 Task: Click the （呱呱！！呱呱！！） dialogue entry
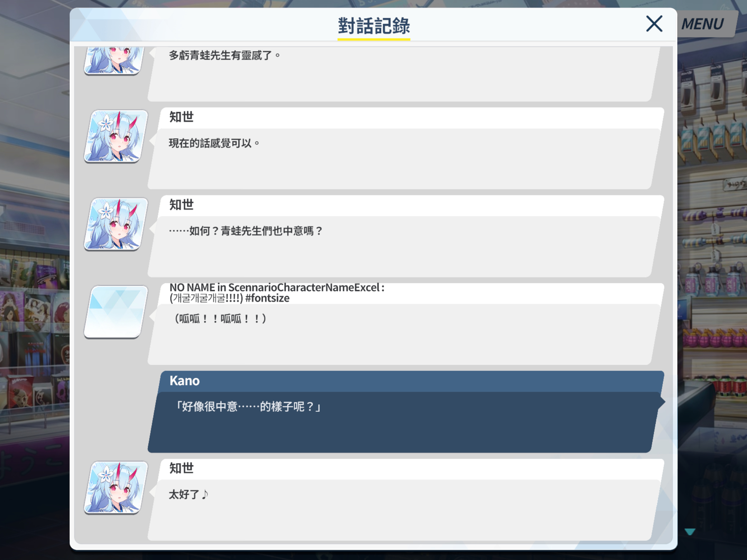tap(406, 324)
